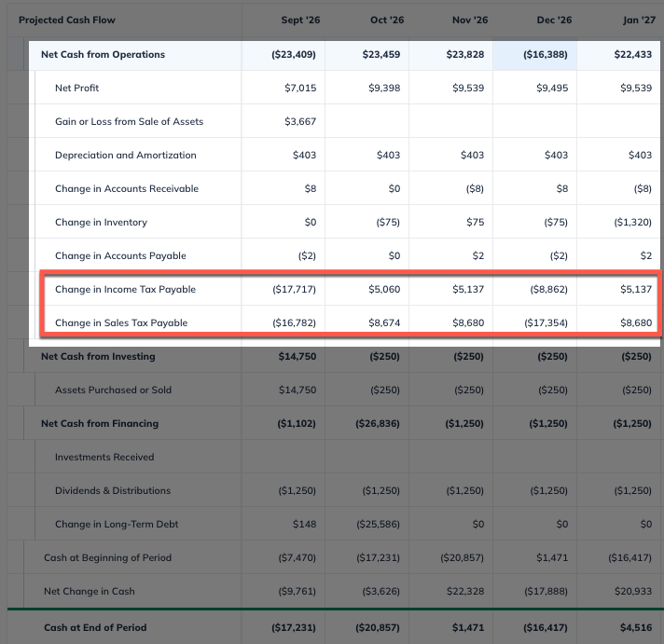Select Change in Accounts Payable label
The image size is (664, 644).
[x=120, y=255]
